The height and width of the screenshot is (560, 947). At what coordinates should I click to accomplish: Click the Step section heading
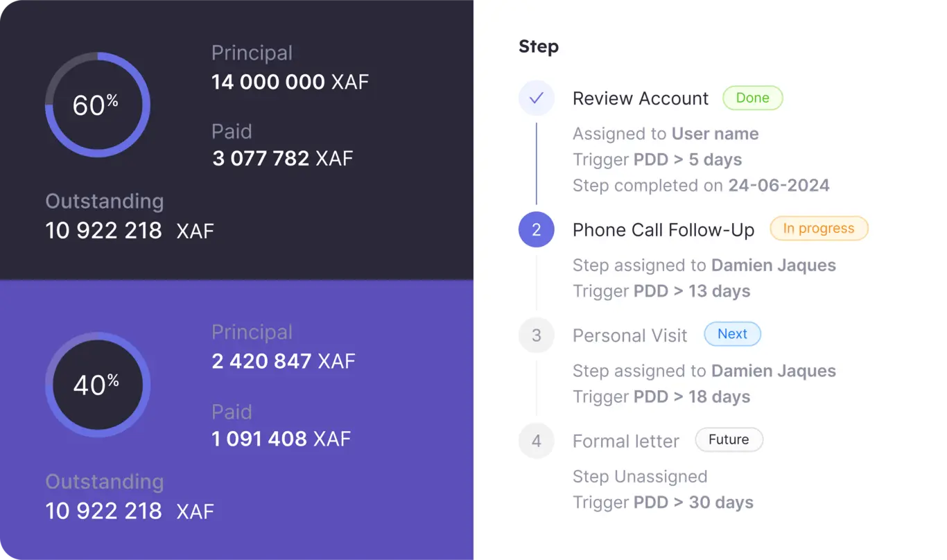click(538, 46)
